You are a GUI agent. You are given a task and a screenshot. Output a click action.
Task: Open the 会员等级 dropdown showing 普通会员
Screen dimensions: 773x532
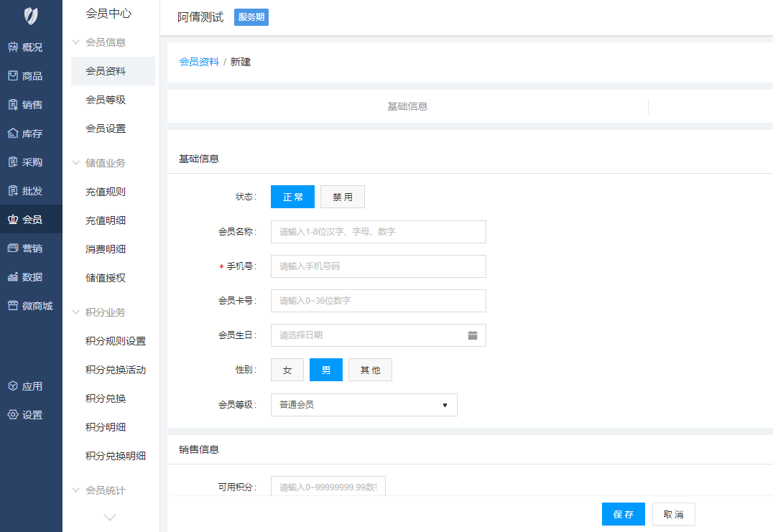pyautogui.click(x=364, y=405)
